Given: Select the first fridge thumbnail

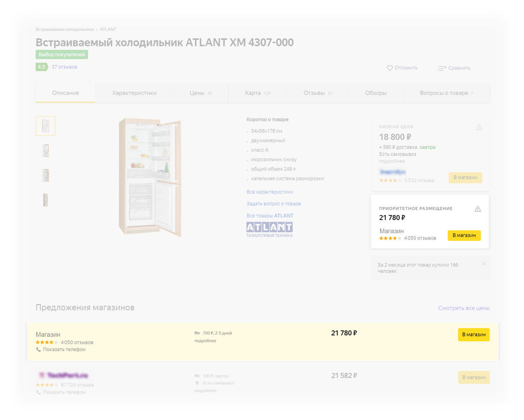Looking at the screenshot, I should click(x=46, y=126).
